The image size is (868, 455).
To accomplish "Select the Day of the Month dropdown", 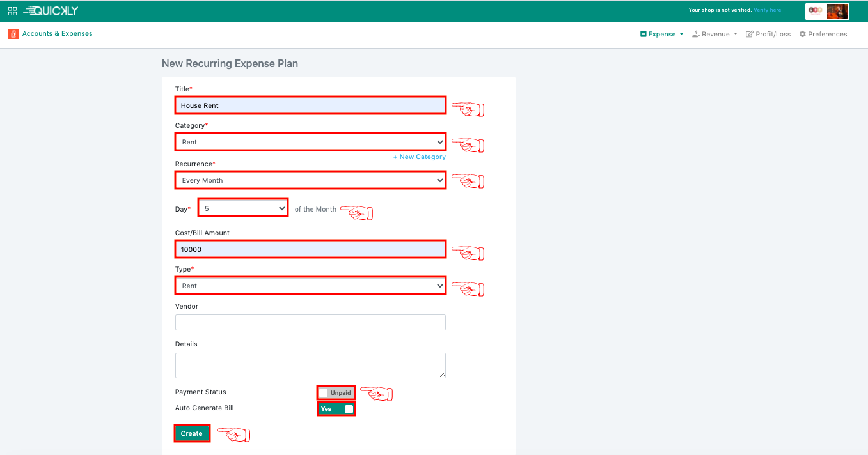I will pos(243,208).
